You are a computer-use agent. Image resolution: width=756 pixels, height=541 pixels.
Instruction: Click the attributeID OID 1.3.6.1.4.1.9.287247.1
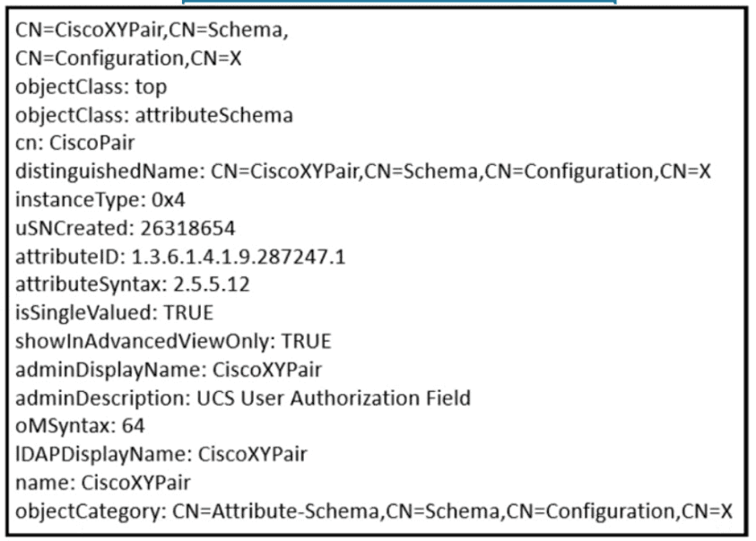[239, 257]
